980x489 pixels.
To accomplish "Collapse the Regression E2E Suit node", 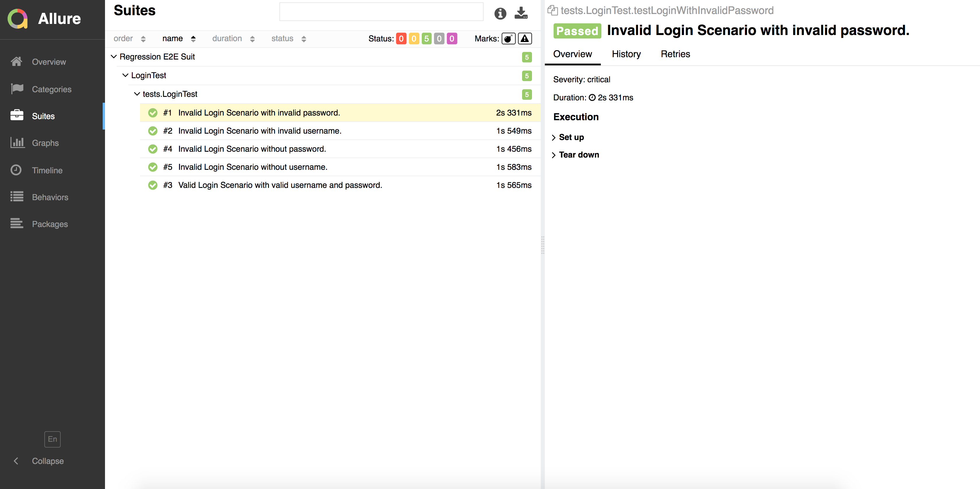I will click(x=114, y=57).
